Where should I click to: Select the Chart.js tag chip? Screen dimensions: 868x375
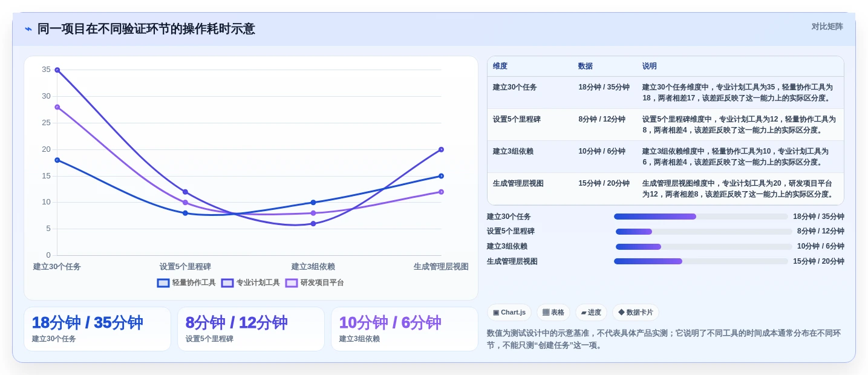coord(509,313)
